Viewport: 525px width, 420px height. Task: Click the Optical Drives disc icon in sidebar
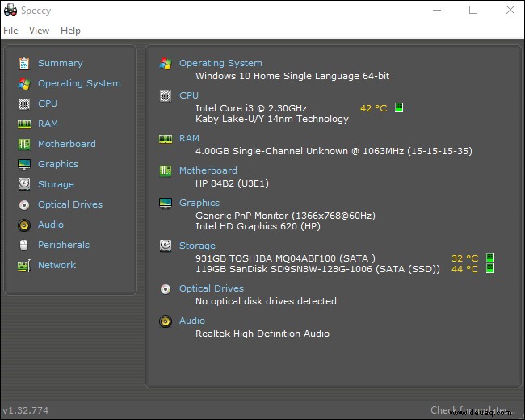[24, 204]
